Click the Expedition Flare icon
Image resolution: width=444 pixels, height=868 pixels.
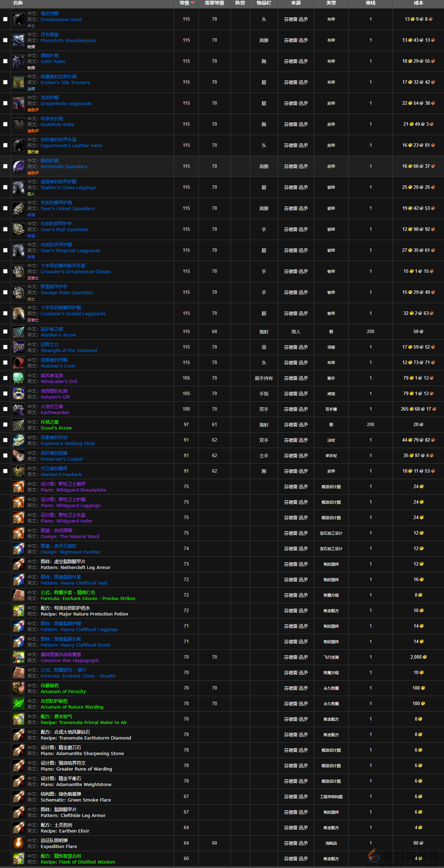click(19, 843)
